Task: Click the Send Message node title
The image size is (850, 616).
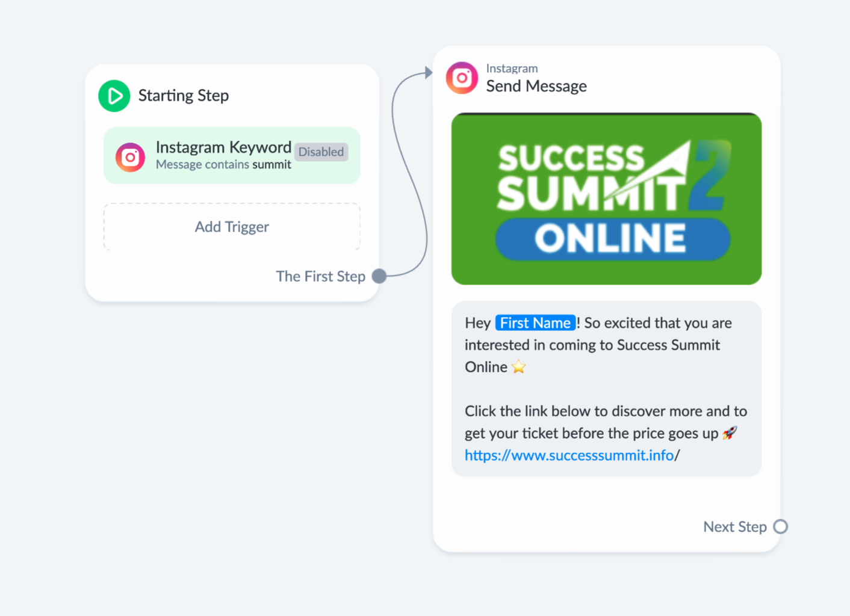Action: coord(536,86)
